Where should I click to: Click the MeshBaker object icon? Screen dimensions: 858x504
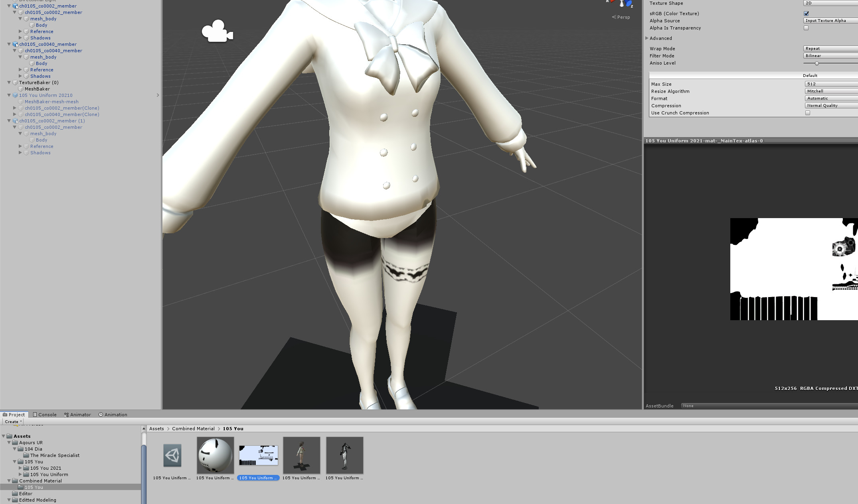point(21,89)
